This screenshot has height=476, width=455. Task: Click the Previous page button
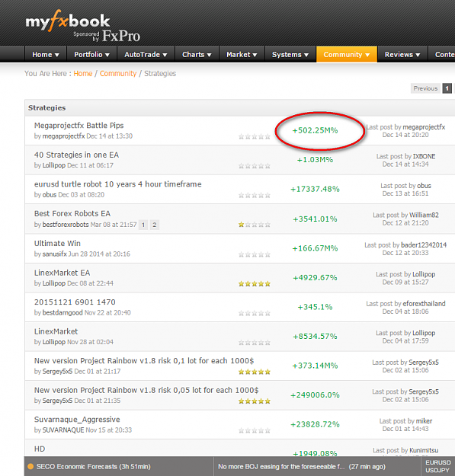click(425, 88)
